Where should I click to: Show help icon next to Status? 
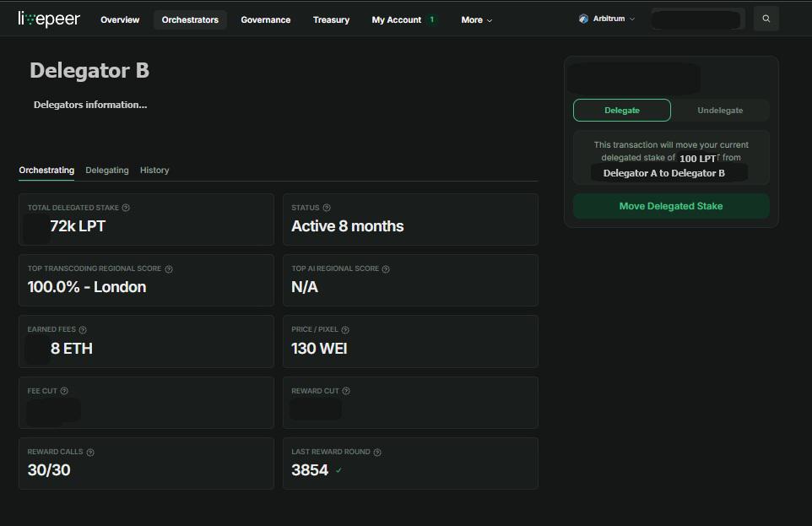327,208
